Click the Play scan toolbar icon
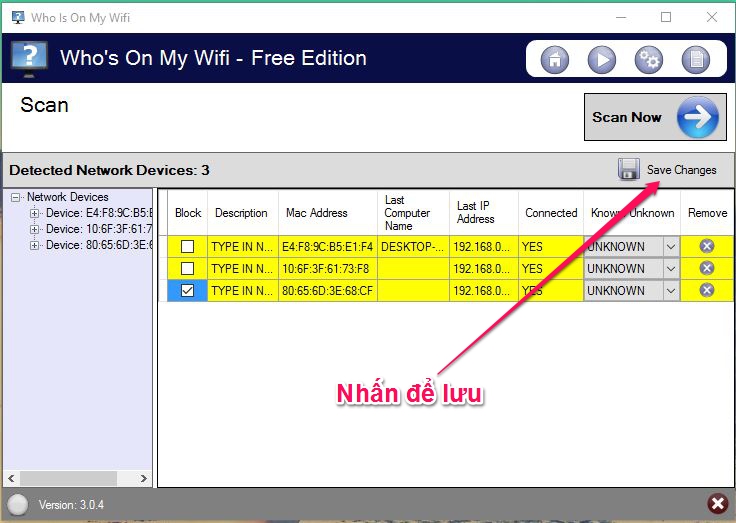736x523 pixels. coord(602,60)
